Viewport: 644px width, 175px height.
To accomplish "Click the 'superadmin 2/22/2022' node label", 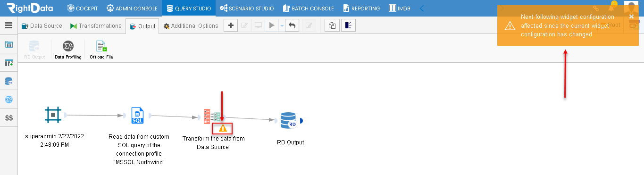I will [x=54, y=141].
